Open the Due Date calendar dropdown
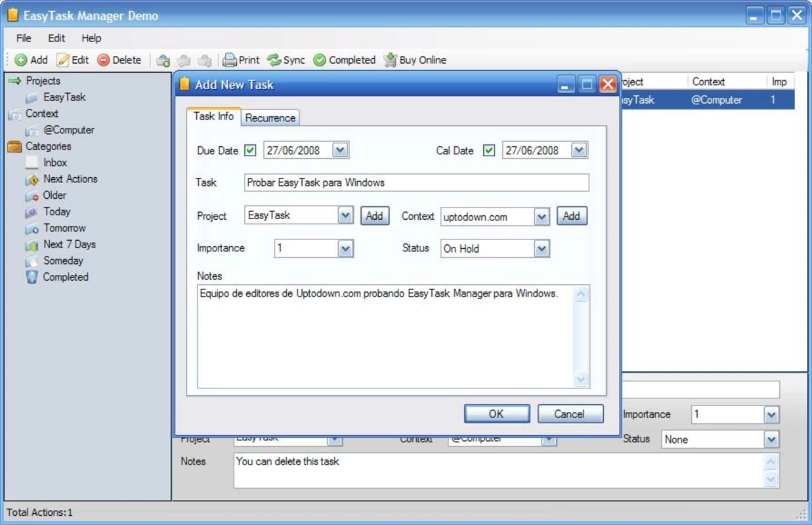The width and height of the screenshot is (812, 525). 339,150
